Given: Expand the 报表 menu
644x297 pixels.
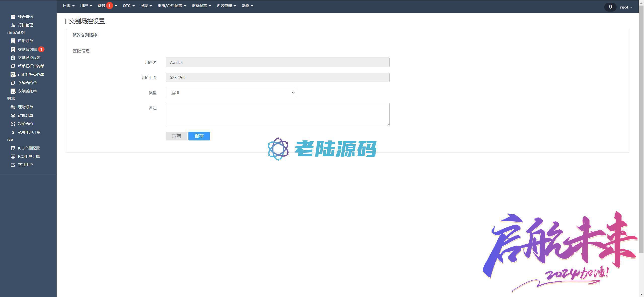Looking at the screenshot, I should click(146, 6).
